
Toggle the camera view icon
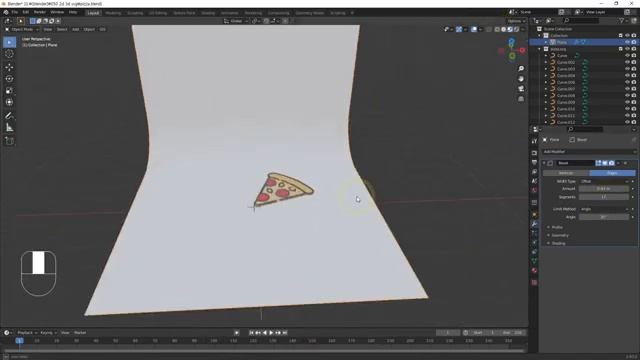521,89
